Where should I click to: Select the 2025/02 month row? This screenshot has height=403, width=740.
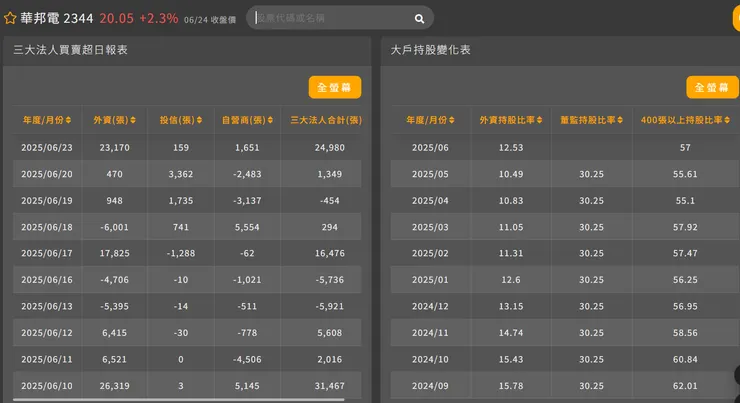(564, 253)
